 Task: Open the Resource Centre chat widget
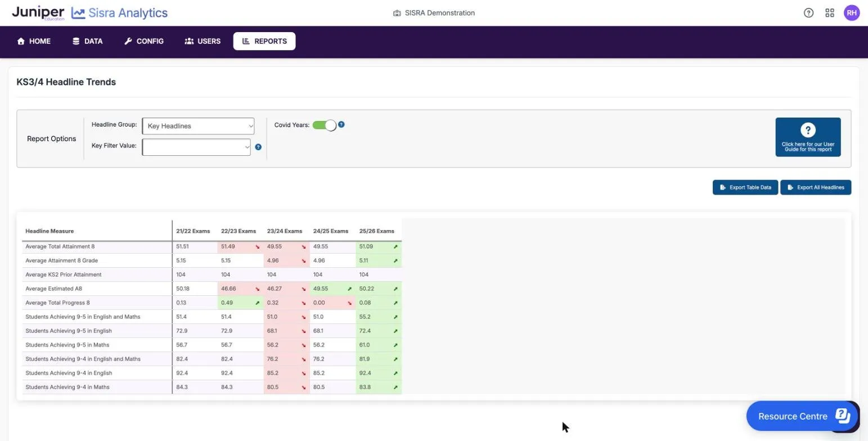803,416
